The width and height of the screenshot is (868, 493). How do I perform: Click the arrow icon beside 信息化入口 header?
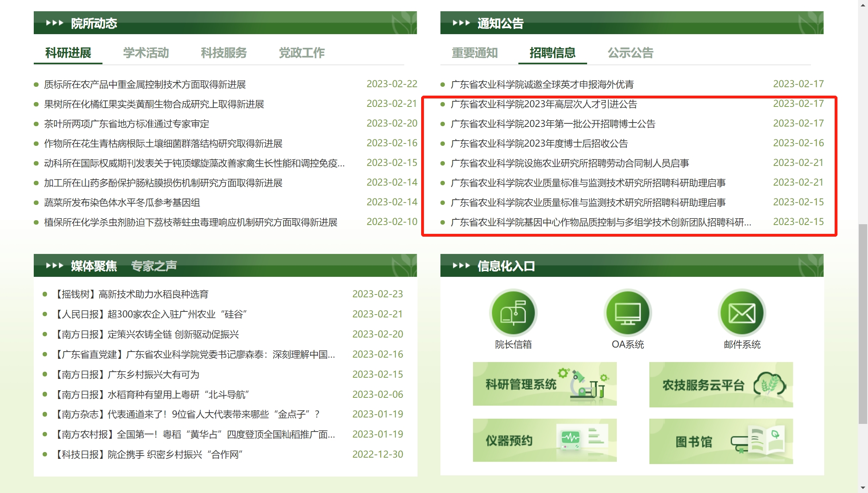click(x=460, y=265)
